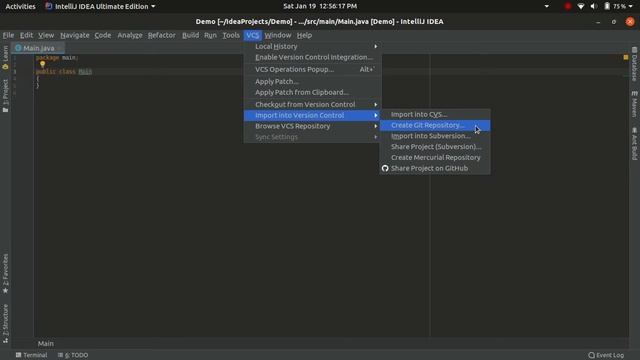
Task: Select Import into CVS... option
Action: click(435, 115)
